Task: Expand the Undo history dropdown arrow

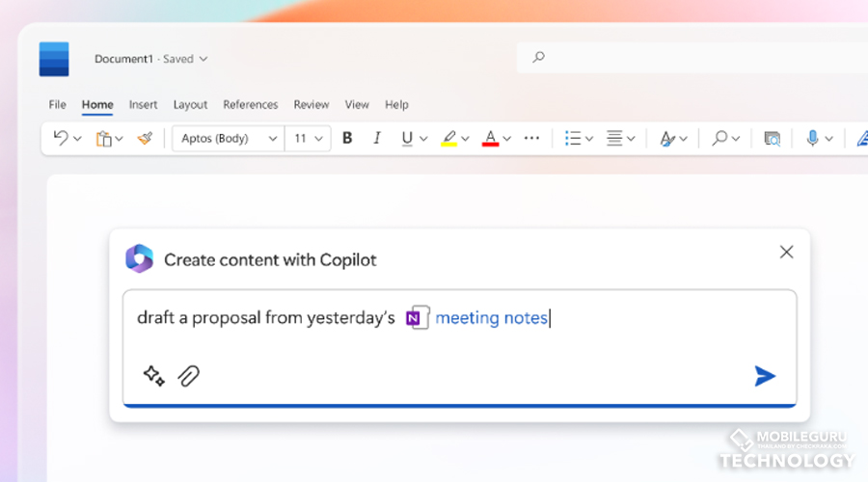Action: point(77,139)
